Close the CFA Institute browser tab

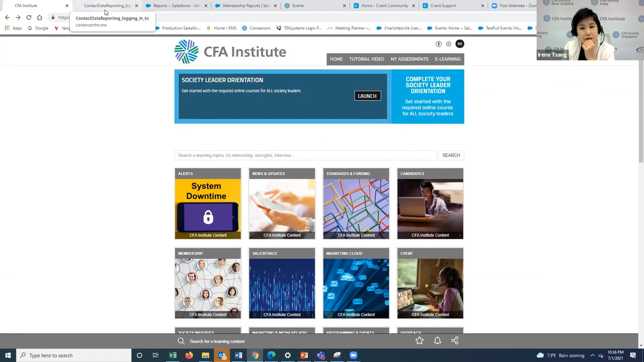[x=67, y=6]
